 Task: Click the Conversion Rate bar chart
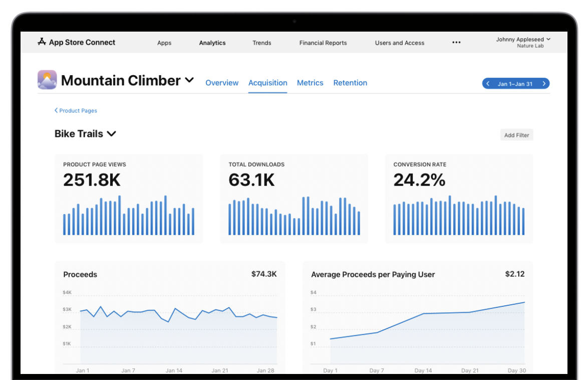click(459, 215)
